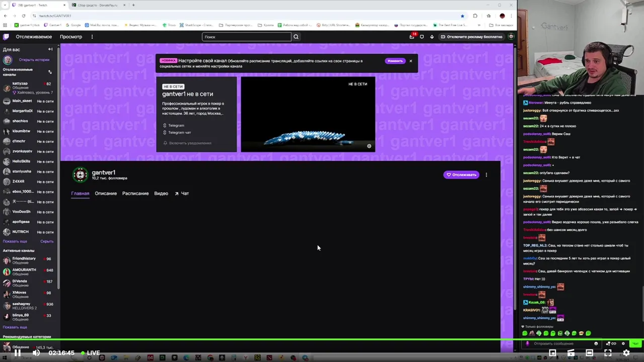Click the Отслеживать follow button
This screenshot has height=362, width=644.
click(x=461, y=175)
